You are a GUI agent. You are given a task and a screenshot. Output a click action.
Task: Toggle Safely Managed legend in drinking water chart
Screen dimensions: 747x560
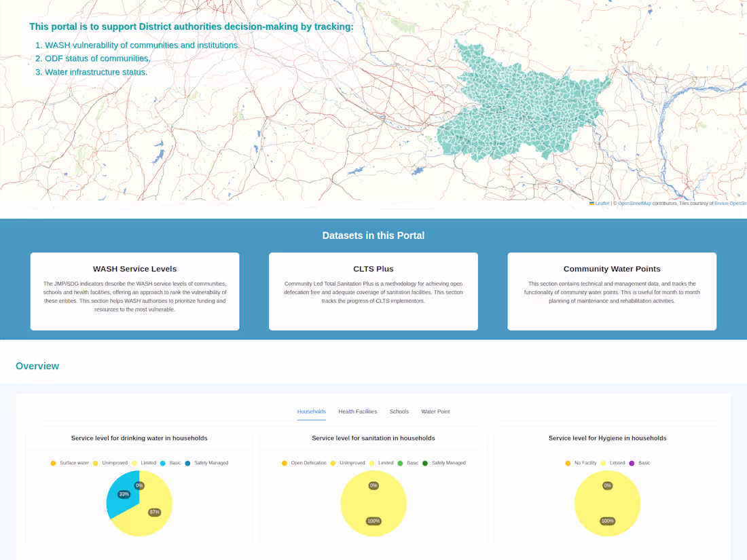(x=187, y=464)
